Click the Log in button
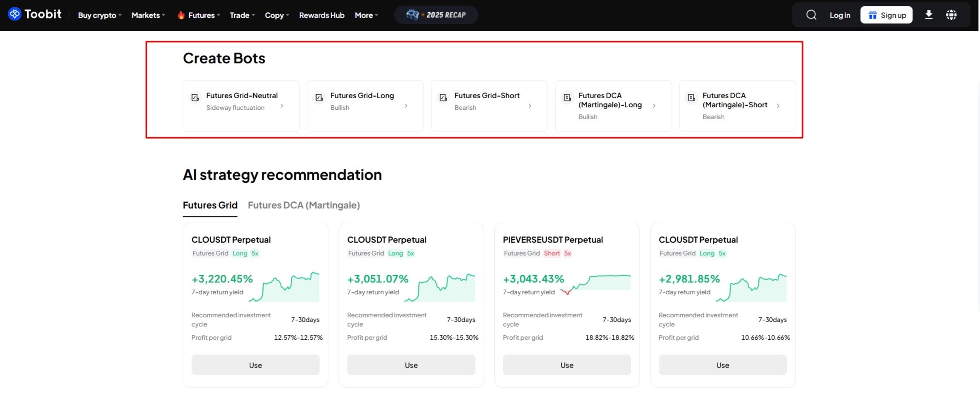 [x=839, y=15]
